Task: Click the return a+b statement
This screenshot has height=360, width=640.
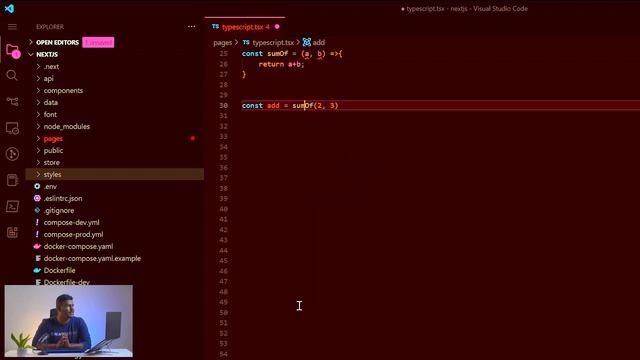Action: point(281,64)
